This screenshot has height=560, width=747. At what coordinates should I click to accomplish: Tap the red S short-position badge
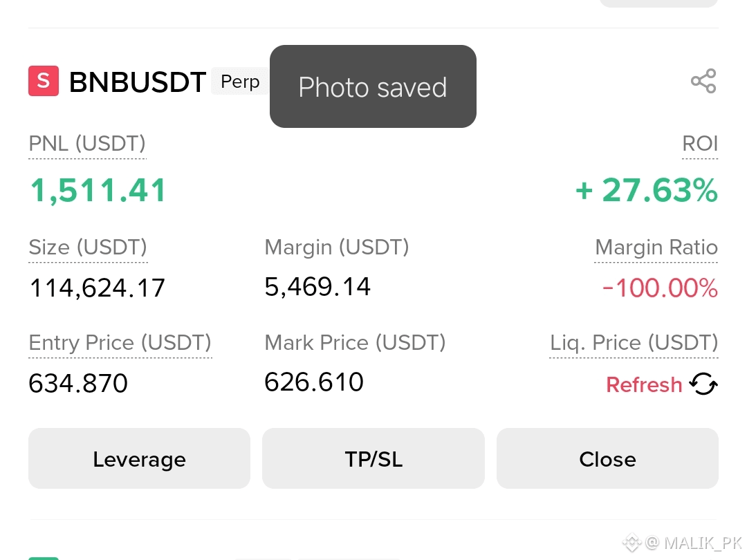[44, 81]
